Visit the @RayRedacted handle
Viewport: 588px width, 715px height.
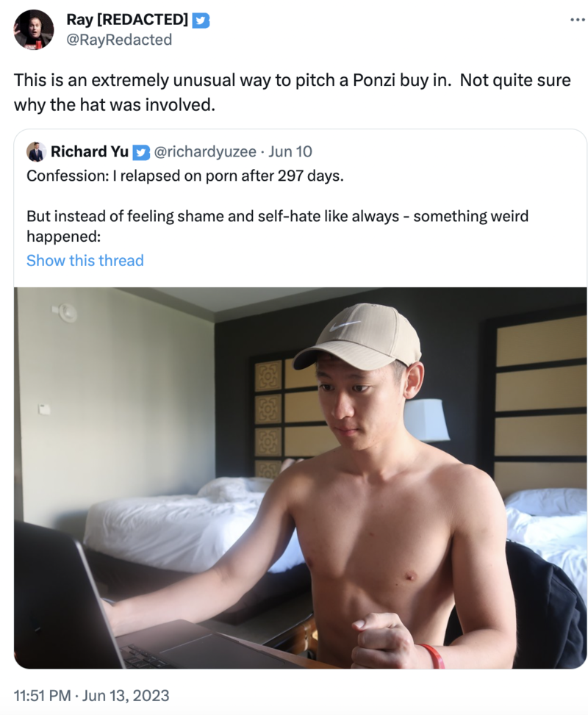(119, 40)
